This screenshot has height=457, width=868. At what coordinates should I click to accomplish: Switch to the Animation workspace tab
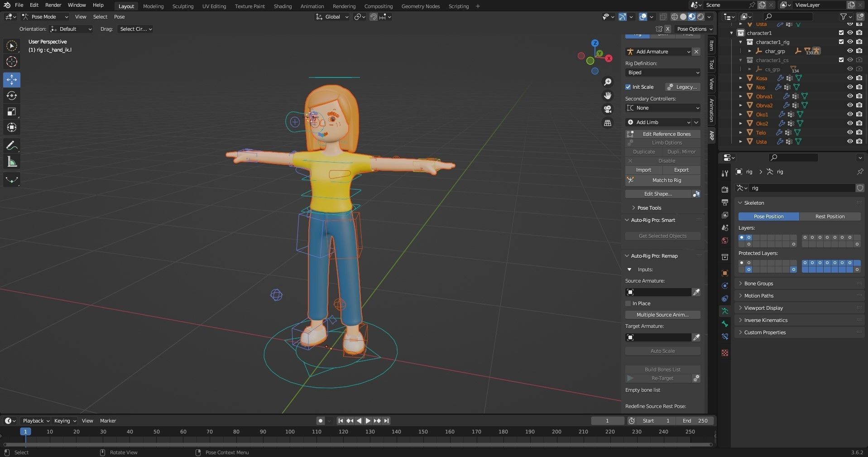[x=312, y=6]
